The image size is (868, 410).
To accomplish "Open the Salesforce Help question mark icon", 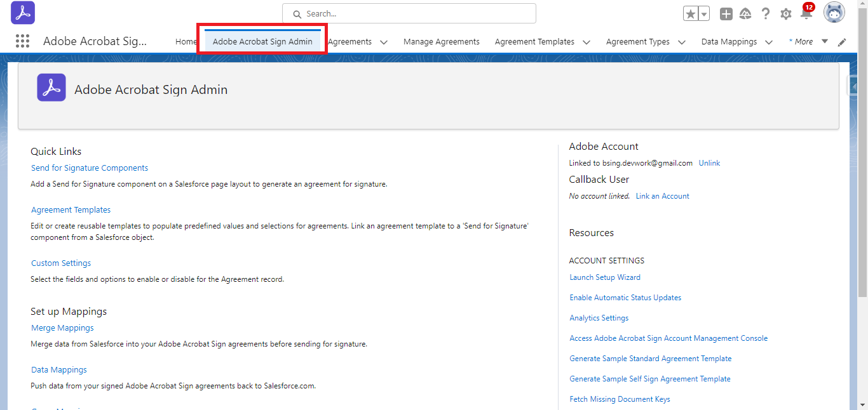I will (x=766, y=13).
